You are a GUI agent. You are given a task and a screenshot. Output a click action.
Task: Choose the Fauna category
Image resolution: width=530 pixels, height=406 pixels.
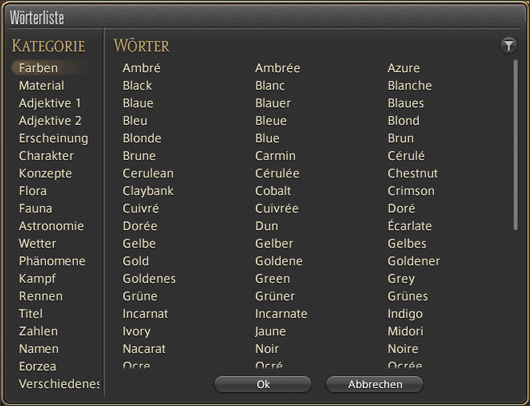coord(35,209)
